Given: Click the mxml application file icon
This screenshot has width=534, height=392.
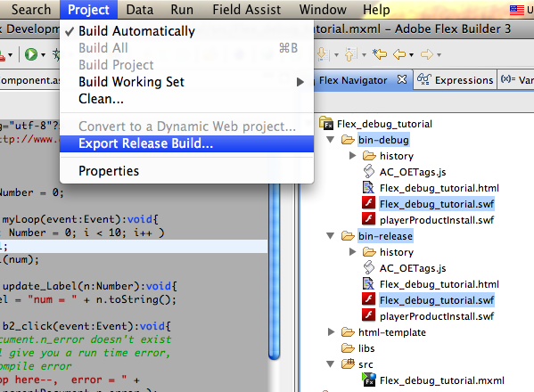Looking at the screenshot, I should coord(368,380).
